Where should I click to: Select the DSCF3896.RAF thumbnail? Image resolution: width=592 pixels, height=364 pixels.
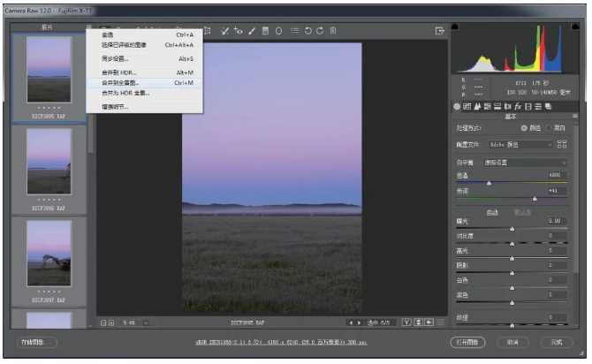click(x=49, y=161)
